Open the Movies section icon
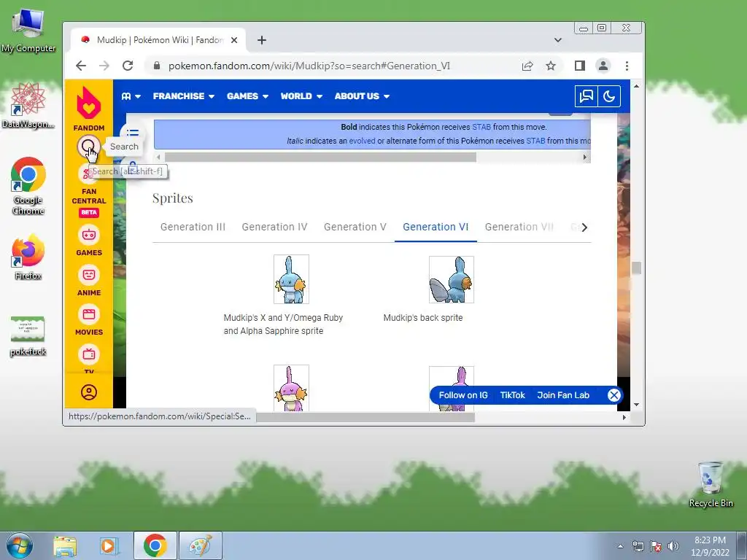 click(x=89, y=314)
